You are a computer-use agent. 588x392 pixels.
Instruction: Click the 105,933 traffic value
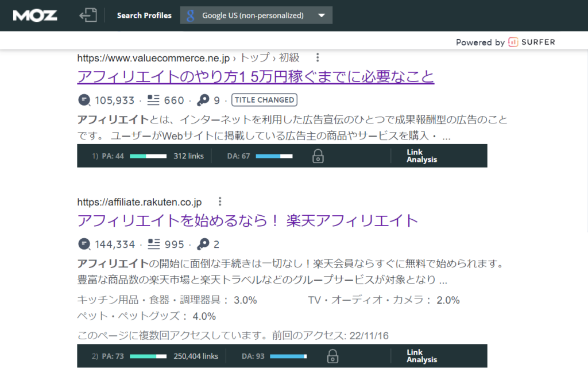115,100
